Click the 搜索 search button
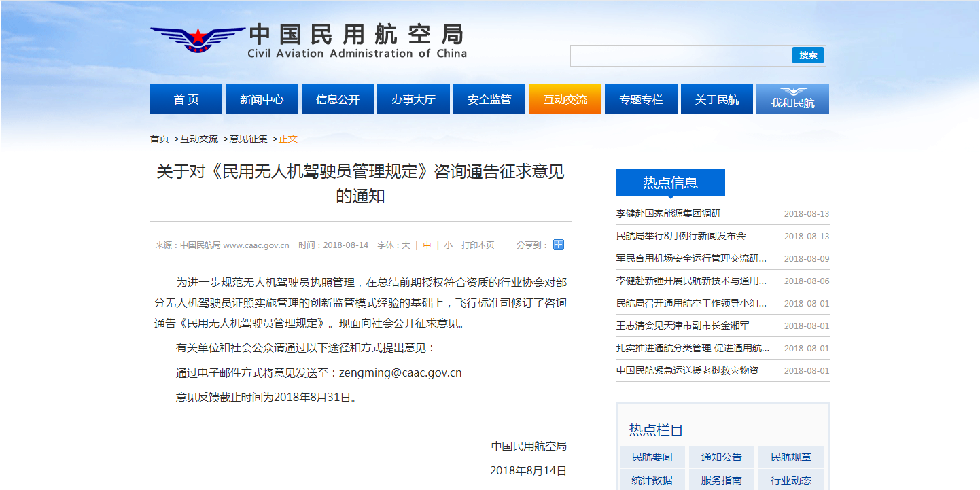 tap(808, 56)
